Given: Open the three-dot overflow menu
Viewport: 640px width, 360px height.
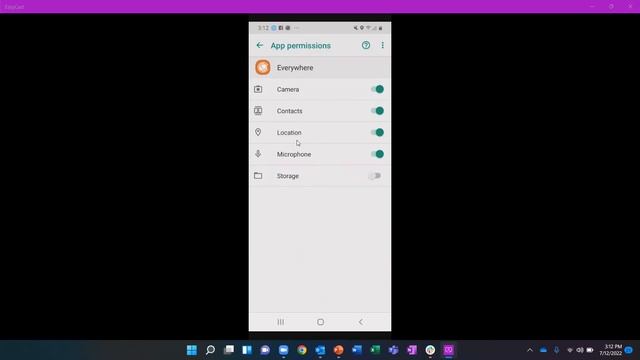Looking at the screenshot, I should pos(382,45).
